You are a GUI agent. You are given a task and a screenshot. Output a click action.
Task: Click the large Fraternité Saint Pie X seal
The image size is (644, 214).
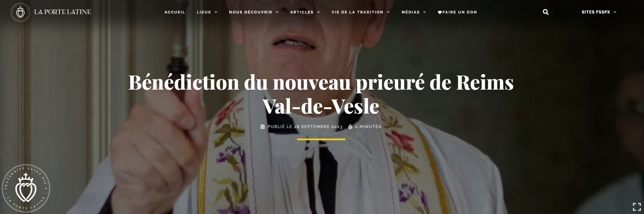coord(26,188)
